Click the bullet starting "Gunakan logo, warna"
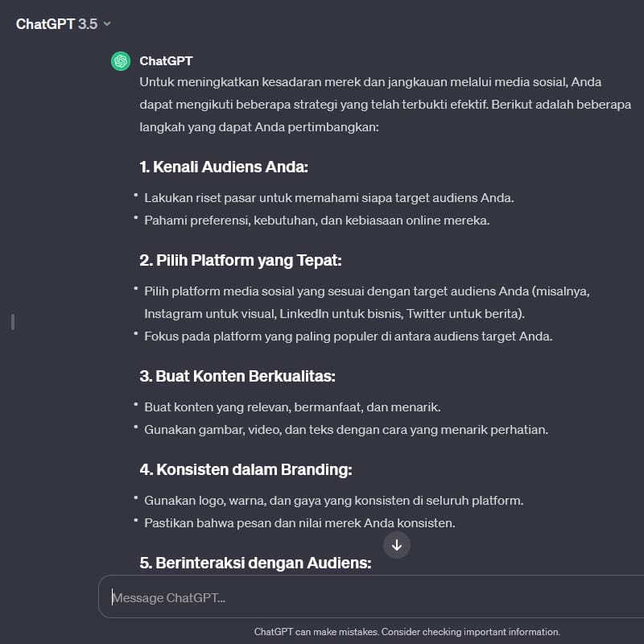 pos(333,500)
